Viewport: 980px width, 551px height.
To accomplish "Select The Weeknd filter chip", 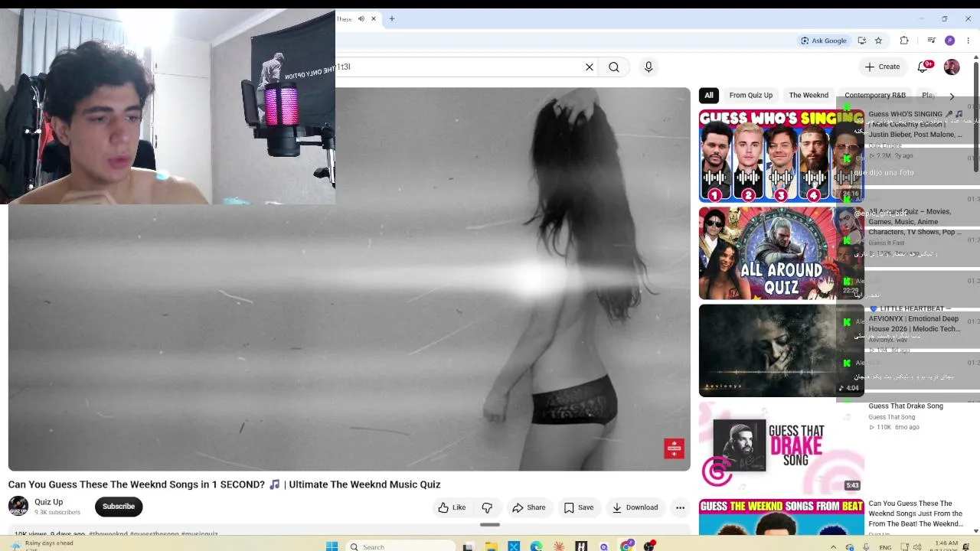I will pyautogui.click(x=808, y=95).
